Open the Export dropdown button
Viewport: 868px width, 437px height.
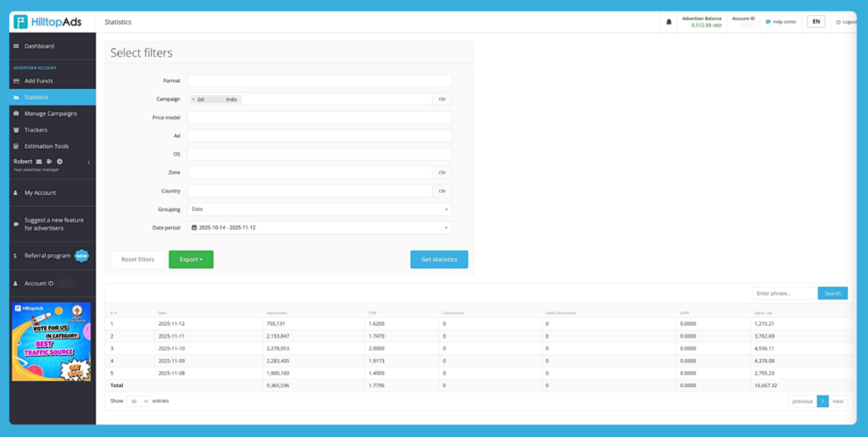[191, 259]
